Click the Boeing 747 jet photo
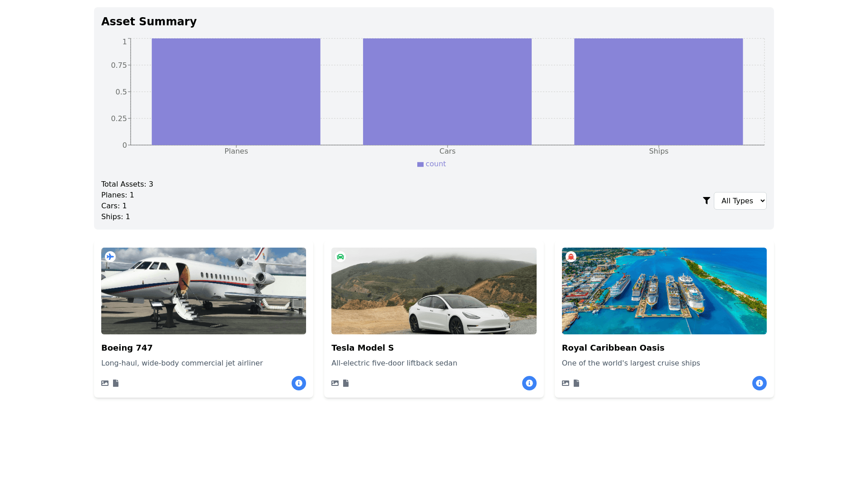This screenshot has height=488, width=868. (x=203, y=291)
